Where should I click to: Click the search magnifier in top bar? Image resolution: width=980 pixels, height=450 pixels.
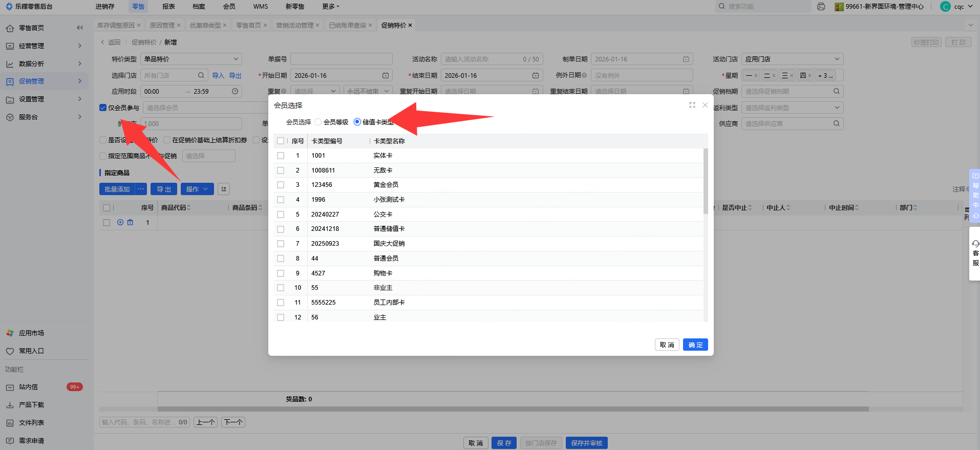tap(722, 7)
